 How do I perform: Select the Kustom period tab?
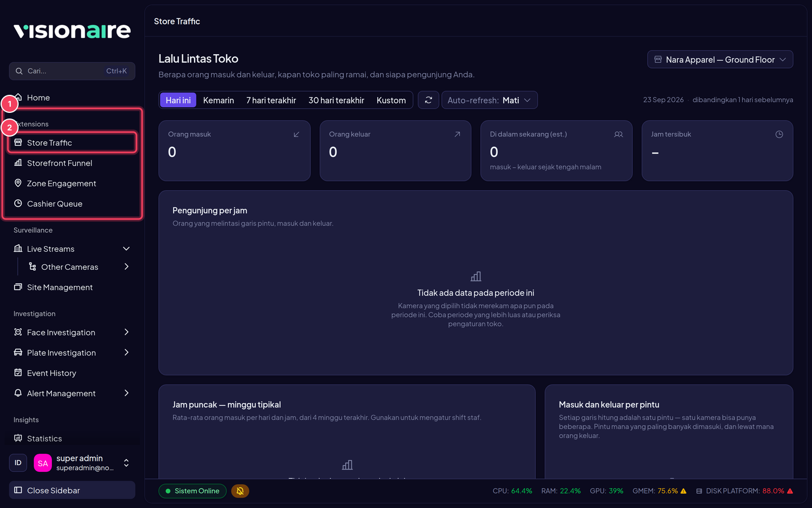(x=391, y=100)
